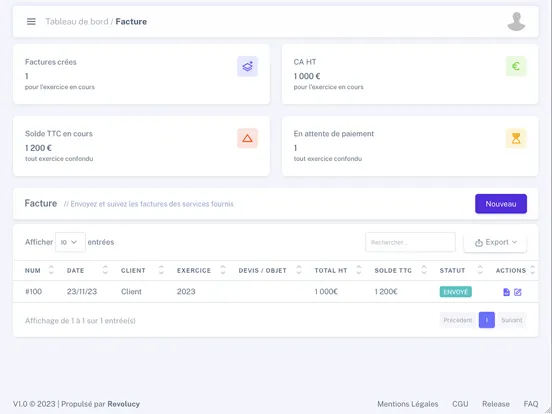Click the warning triangle icon in Solde TTC card
This screenshot has height=414, width=552.
click(x=247, y=138)
